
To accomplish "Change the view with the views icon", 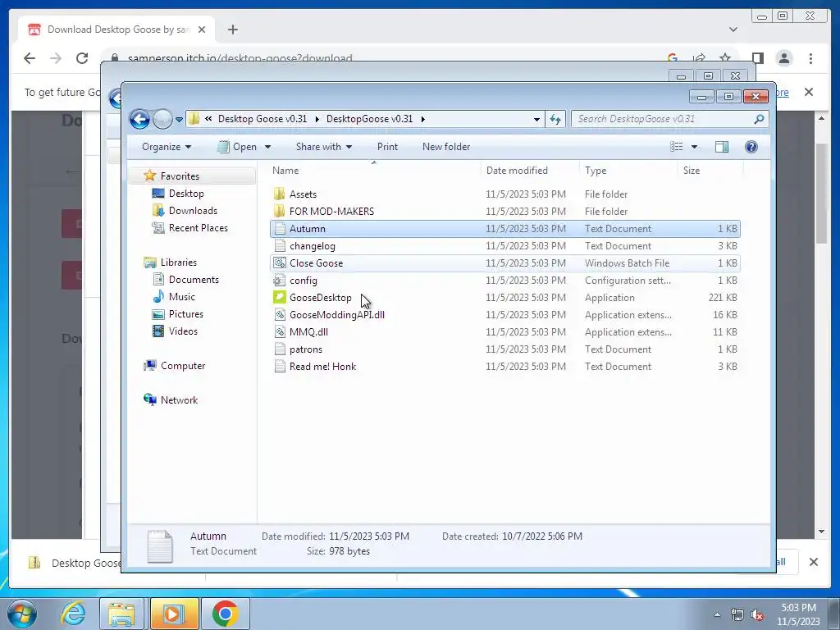I will click(x=677, y=147).
